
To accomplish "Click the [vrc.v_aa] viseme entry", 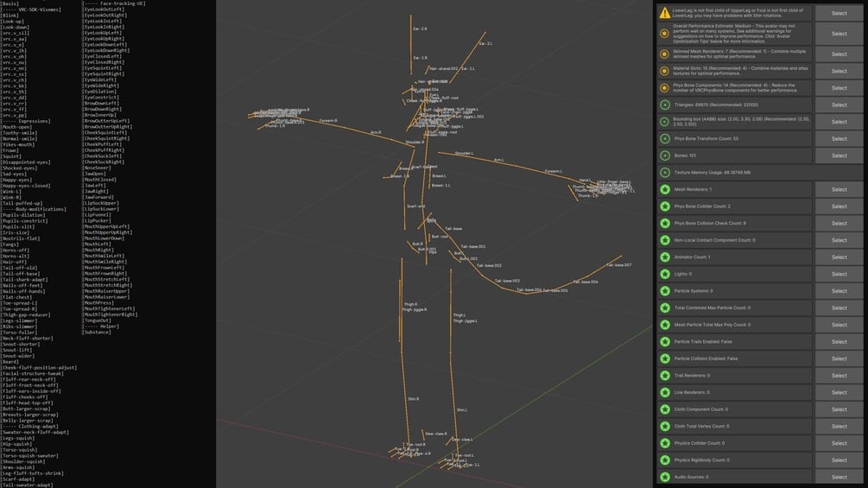I will (x=13, y=39).
